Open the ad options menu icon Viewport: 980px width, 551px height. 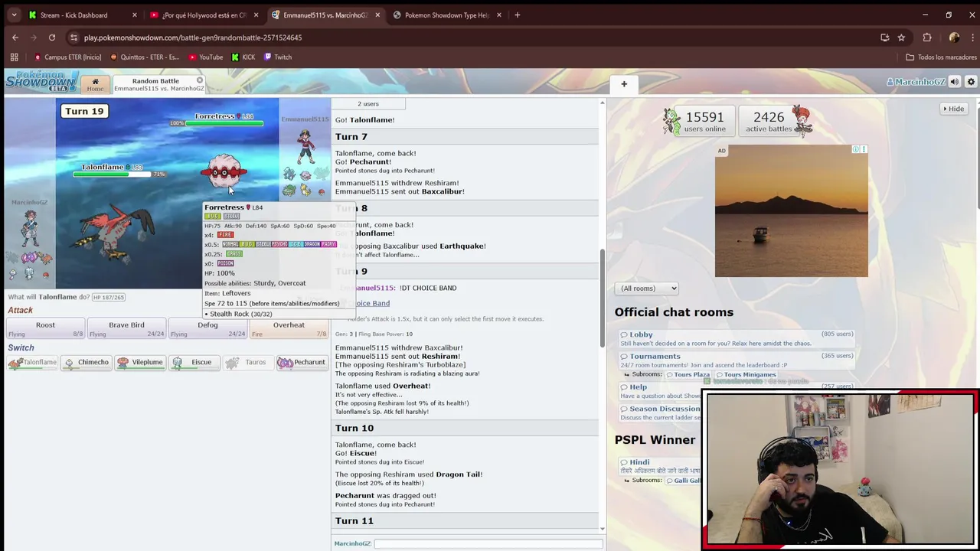(864, 149)
